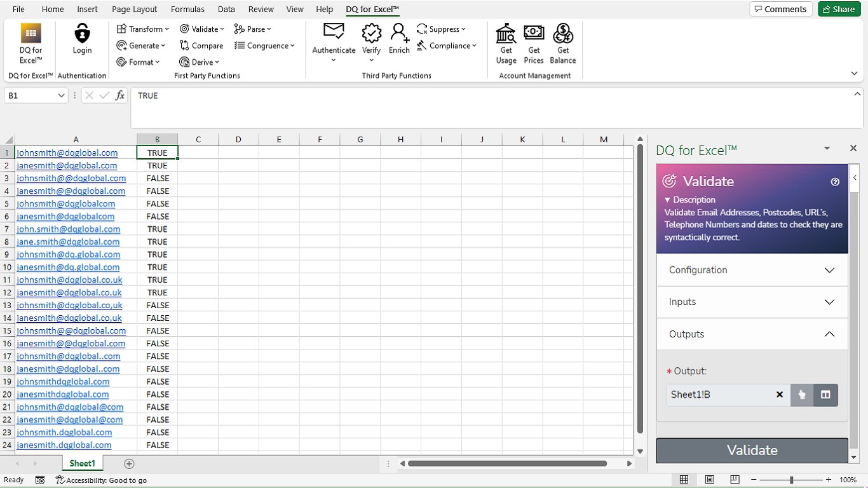
Task: Click the Comments button
Action: coord(781,9)
